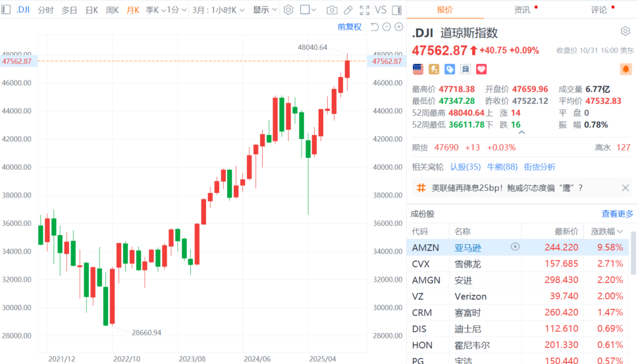
Task: Open the 报价 quote tab
Action: point(444,10)
